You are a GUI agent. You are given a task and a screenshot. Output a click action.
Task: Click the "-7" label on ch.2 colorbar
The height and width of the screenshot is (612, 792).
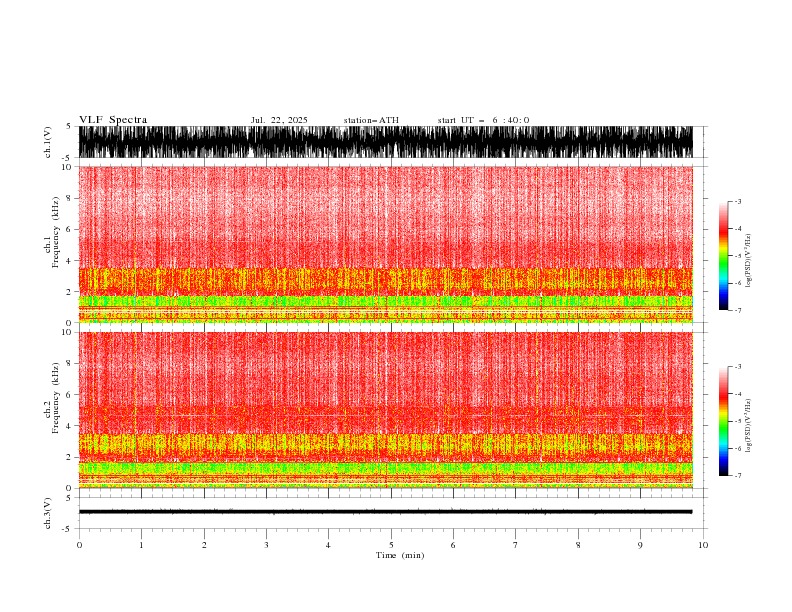click(x=738, y=476)
